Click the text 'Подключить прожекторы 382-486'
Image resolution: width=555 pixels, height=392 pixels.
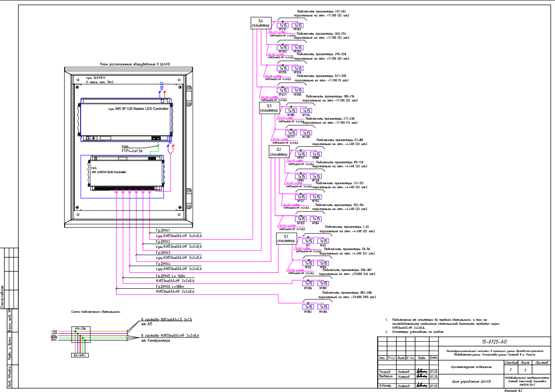(347, 292)
